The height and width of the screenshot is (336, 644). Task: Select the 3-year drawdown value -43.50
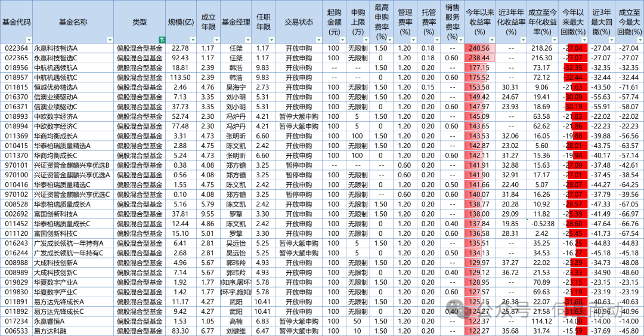pyautogui.click(x=601, y=87)
